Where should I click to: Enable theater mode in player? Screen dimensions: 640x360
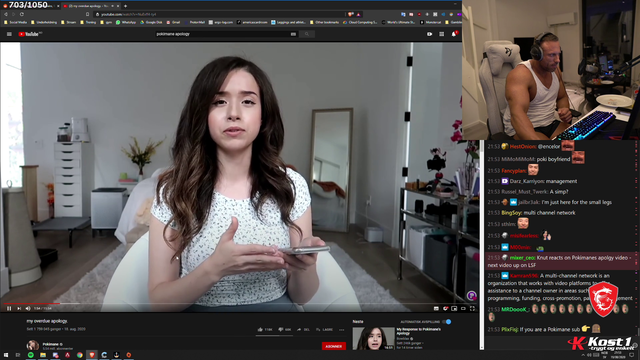tap(463, 309)
